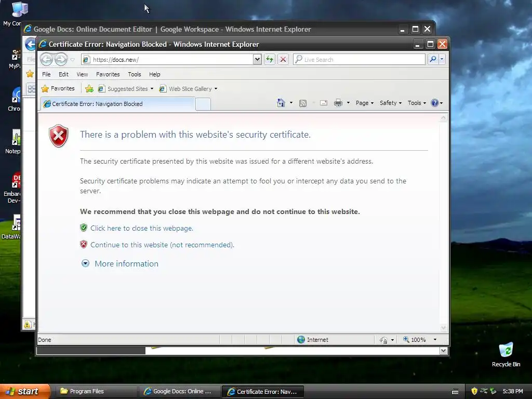The image size is (532, 399).
Task: Click the https://docs.new/ address bar
Action: point(167,60)
